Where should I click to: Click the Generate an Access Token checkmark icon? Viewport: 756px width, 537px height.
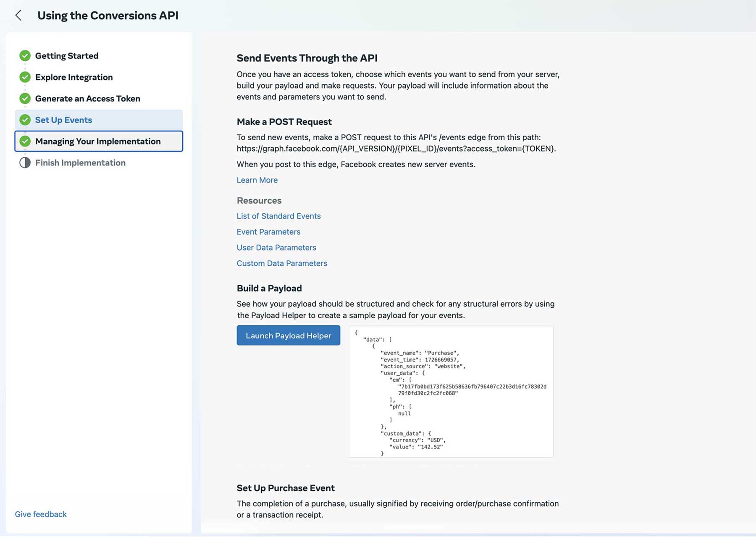pyautogui.click(x=25, y=98)
